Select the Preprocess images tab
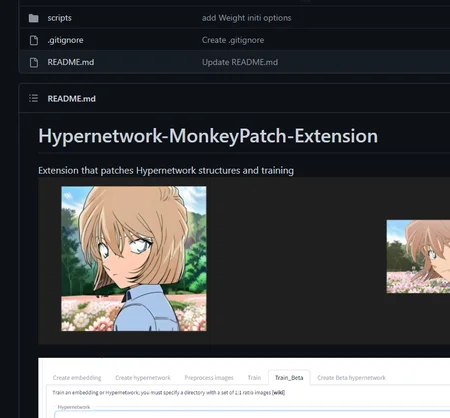This screenshot has height=418, width=450. 209,378
